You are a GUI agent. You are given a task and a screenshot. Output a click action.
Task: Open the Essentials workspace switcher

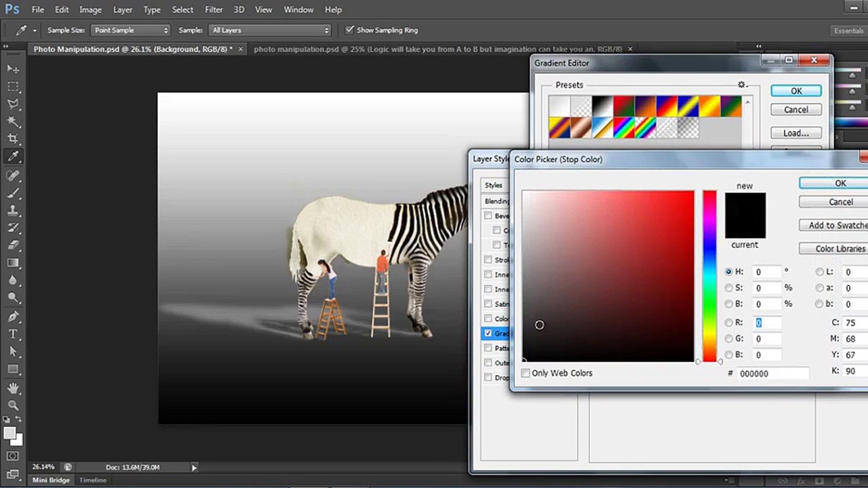point(848,30)
